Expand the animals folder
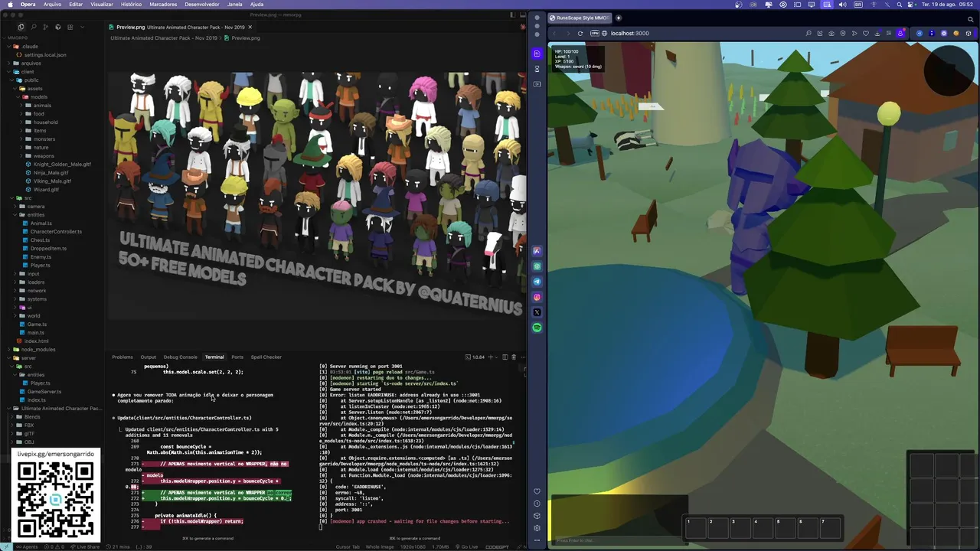The height and width of the screenshot is (551, 980). [x=42, y=105]
